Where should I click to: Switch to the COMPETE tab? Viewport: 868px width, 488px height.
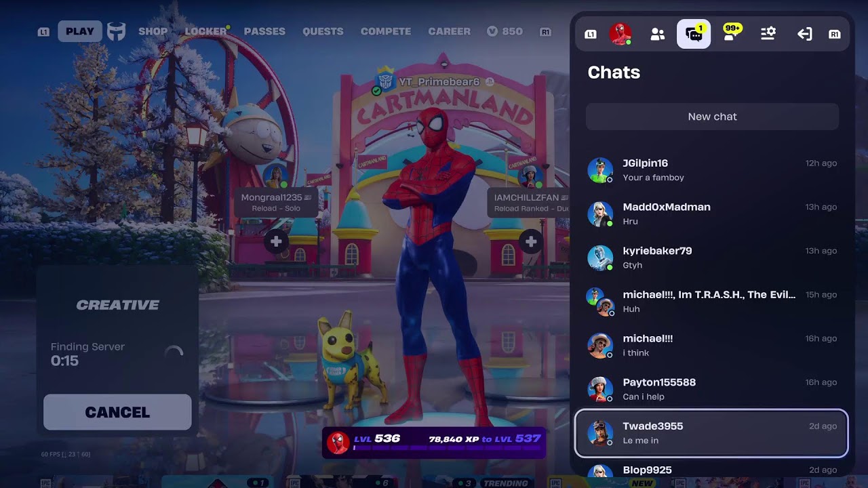386,31
